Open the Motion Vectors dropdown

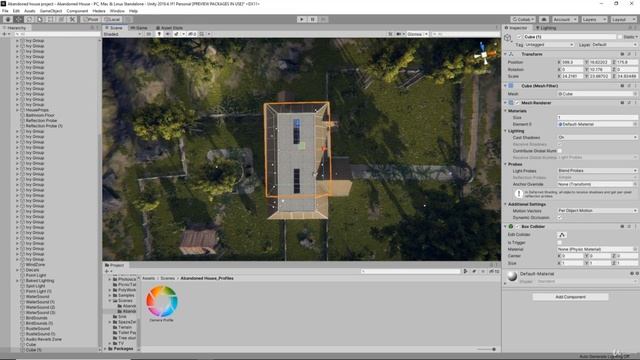tap(597, 211)
